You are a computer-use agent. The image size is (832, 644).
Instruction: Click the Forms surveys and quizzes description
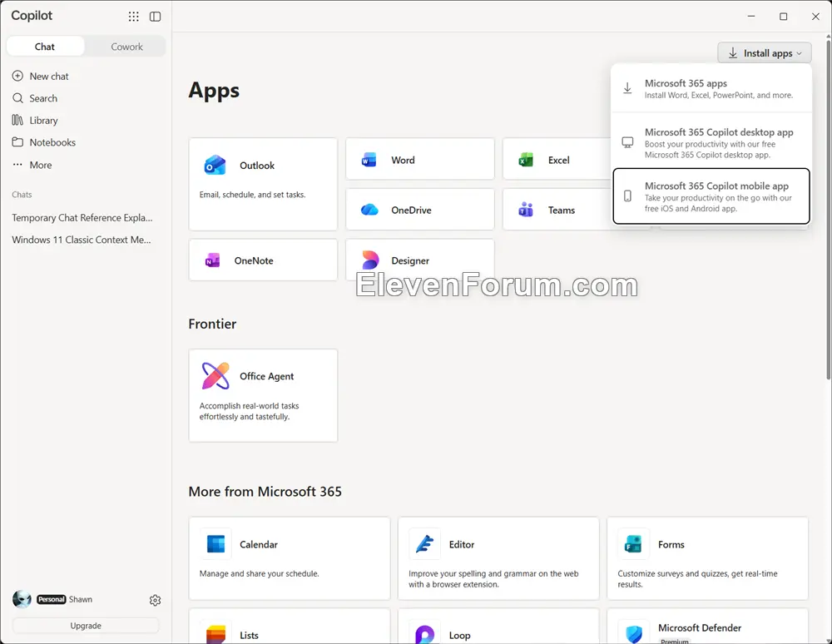tap(697, 579)
